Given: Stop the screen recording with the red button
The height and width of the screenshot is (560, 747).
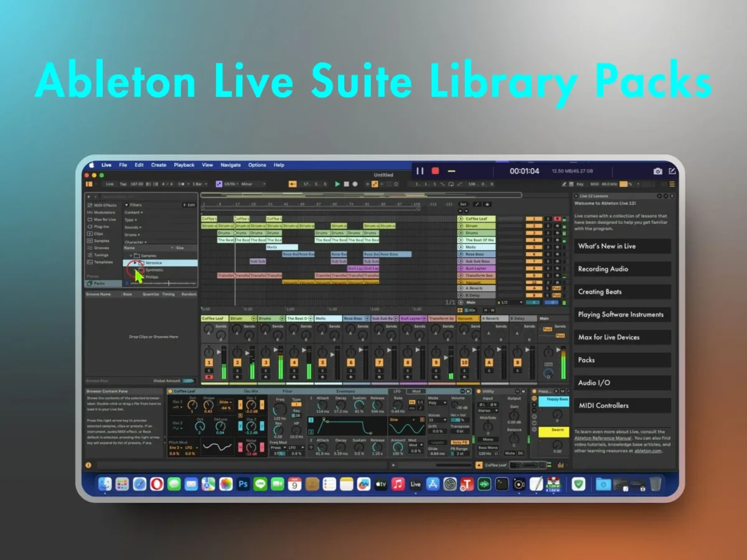Looking at the screenshot, I should click(436, 170).
